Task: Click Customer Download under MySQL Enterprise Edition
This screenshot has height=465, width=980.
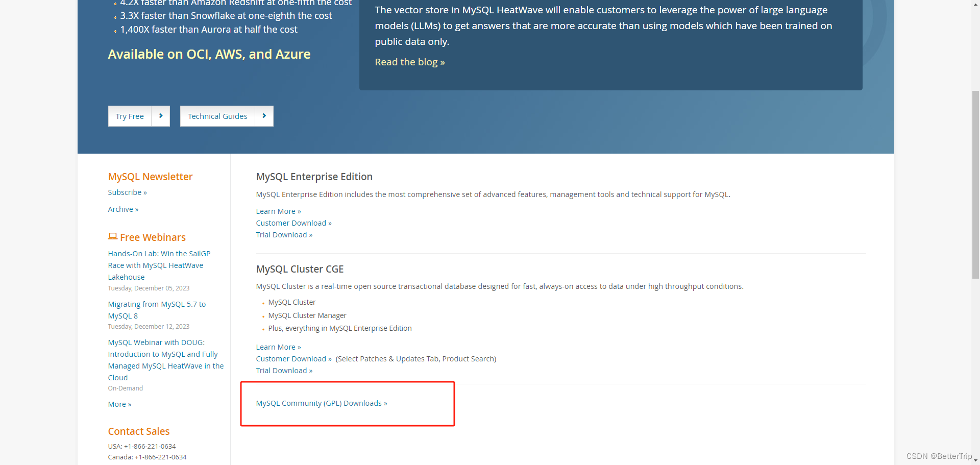Action: [x=294, y=223]
